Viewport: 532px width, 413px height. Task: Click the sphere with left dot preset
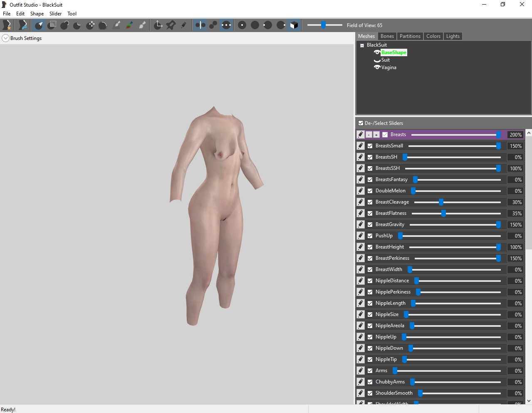(x=268, y=25)
